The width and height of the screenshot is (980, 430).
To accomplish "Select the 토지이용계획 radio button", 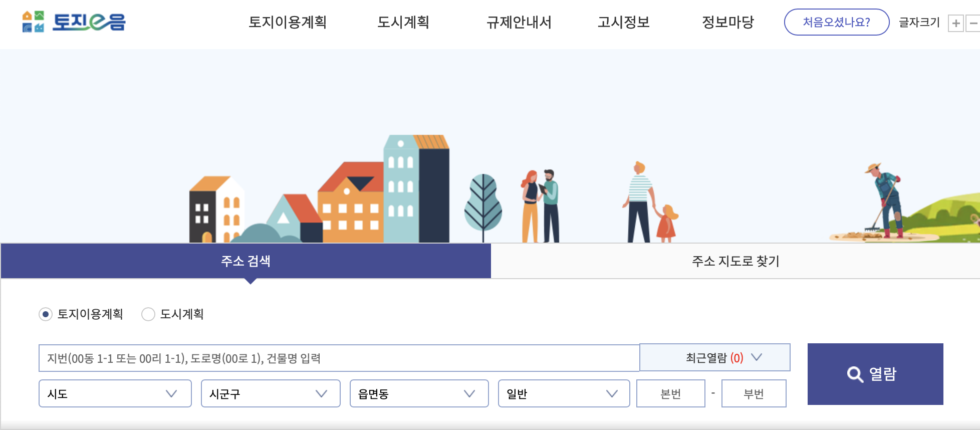I will point(46,315).
